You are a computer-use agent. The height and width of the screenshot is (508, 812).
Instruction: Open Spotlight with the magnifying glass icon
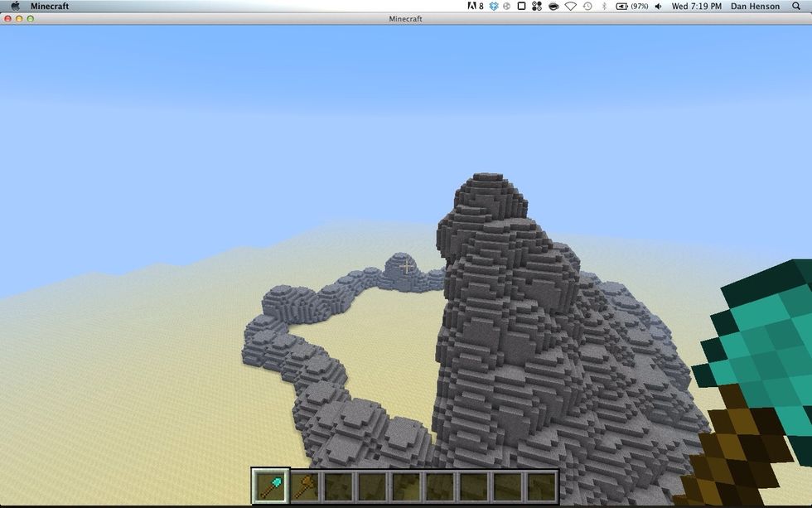[x=795, y=6]
